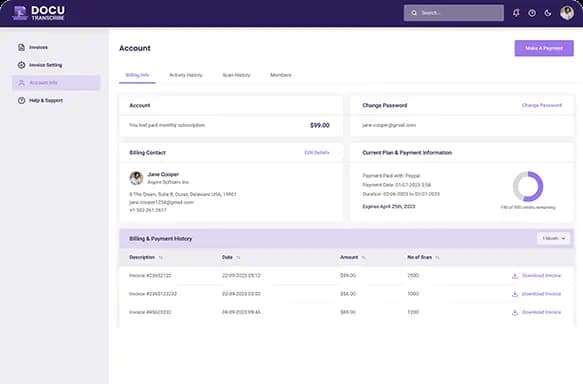Download the invoice with 1000 scans
This screenshot has height=384, width=583.
tap(541, 294)
